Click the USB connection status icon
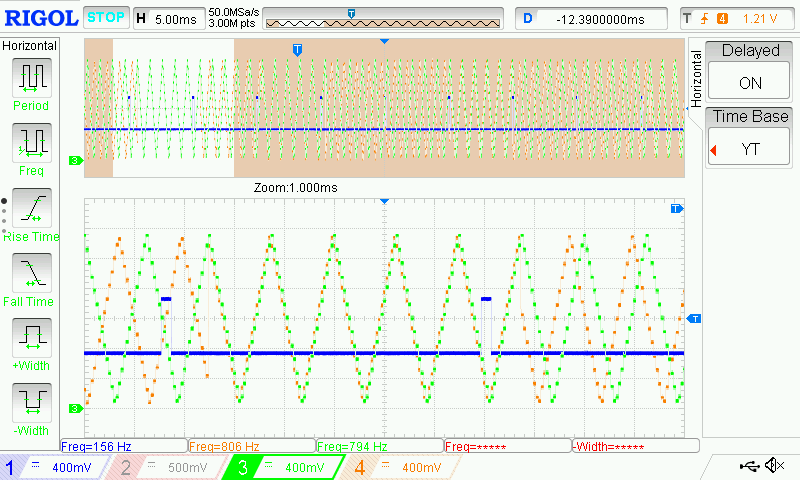The height and width of the screenshot is (480, 800). pyautogui.click(x=749, y=465)
